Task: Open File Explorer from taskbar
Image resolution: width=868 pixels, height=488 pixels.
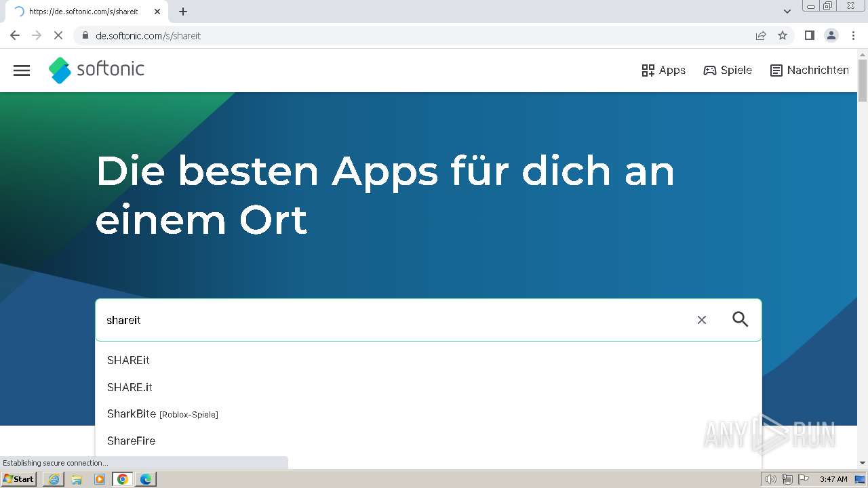Action: coord(77,479)
